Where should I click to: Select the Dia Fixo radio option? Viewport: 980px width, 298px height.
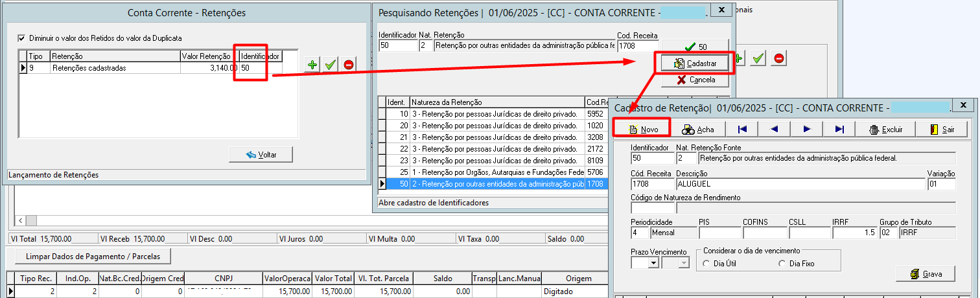click(782, 264)
